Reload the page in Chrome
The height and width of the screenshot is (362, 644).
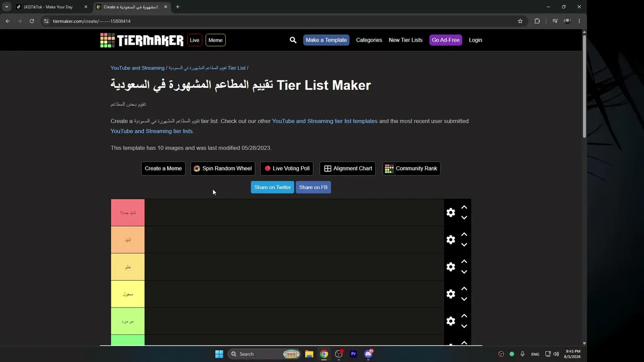point(32,21)
